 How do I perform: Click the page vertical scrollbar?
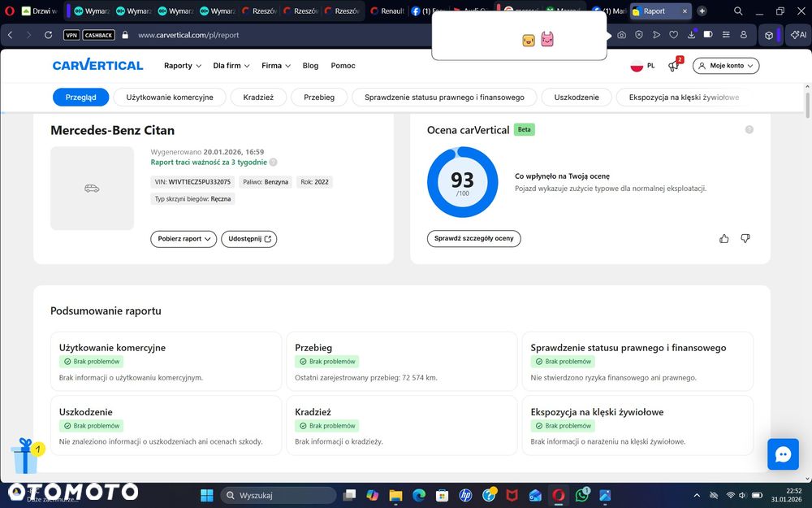(x=807, y=106)
